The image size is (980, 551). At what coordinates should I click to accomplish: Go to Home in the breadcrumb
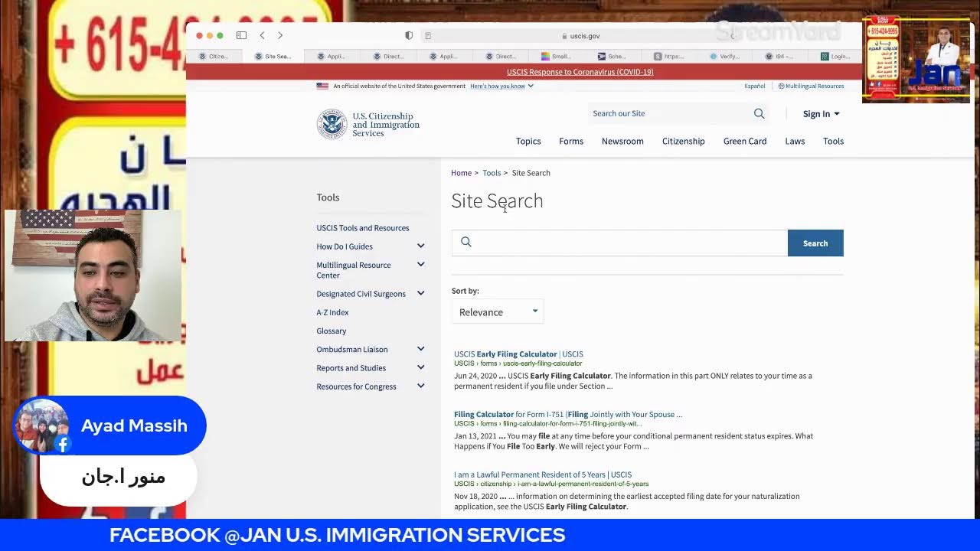461,173
